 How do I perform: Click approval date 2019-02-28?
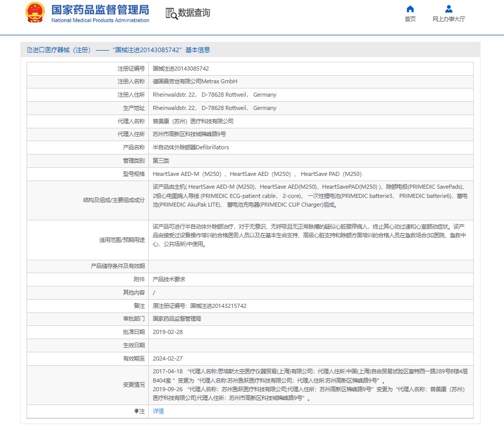(x=168, y=332)
